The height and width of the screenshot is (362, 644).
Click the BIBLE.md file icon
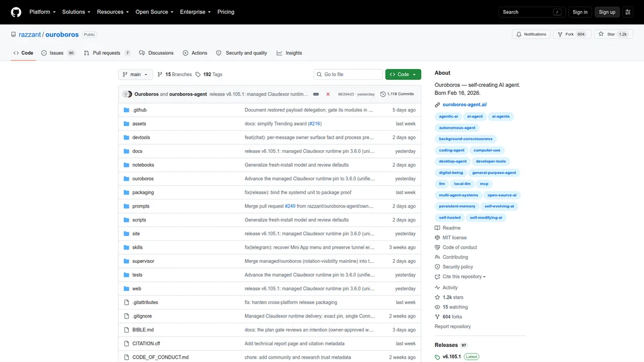pos(127,330)
